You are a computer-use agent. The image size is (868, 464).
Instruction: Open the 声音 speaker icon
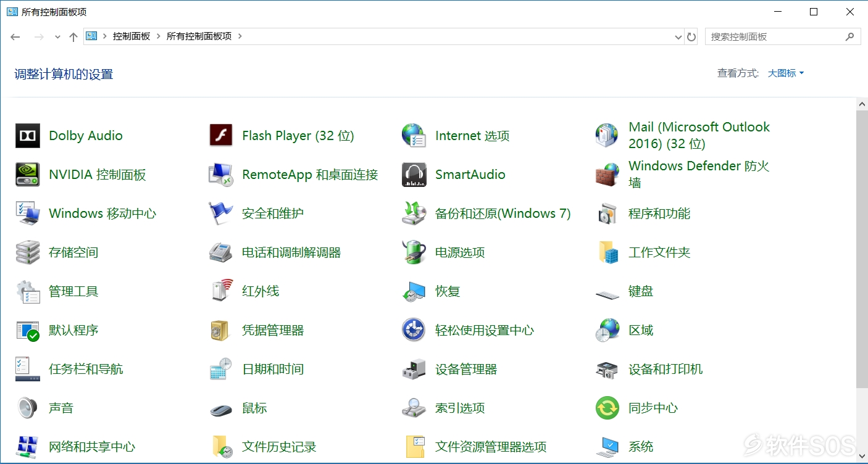(27, 408)
